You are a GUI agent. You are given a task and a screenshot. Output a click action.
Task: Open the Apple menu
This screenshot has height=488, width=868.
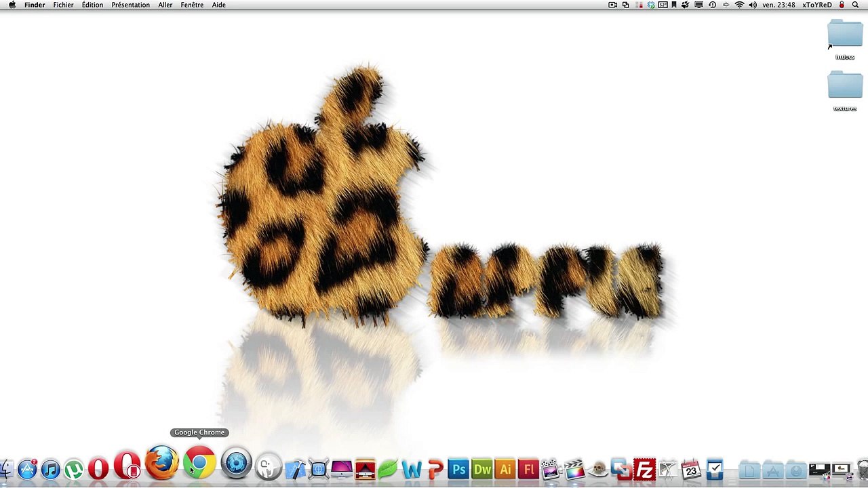point(12,5)
